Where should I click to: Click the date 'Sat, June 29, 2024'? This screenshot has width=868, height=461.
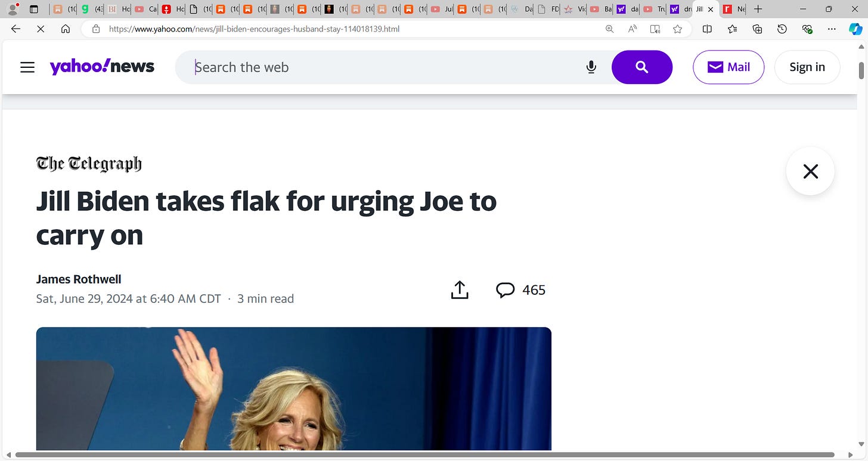click(128, 298)
